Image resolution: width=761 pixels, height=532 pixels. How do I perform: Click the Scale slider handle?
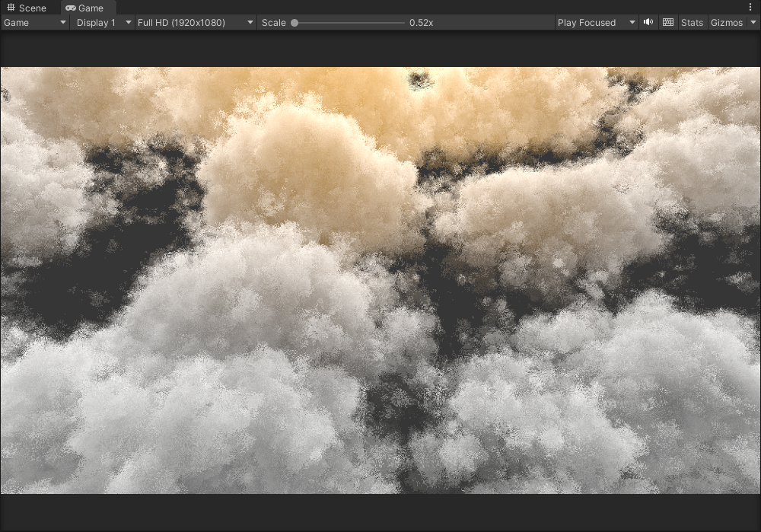pyautogui.click(x=294, y=22)
